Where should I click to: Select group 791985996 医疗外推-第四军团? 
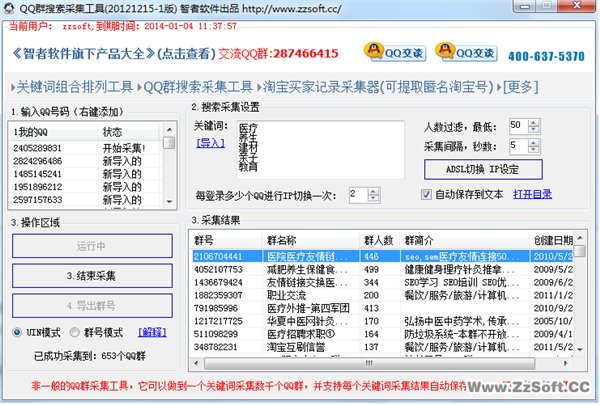coord(383,308)
